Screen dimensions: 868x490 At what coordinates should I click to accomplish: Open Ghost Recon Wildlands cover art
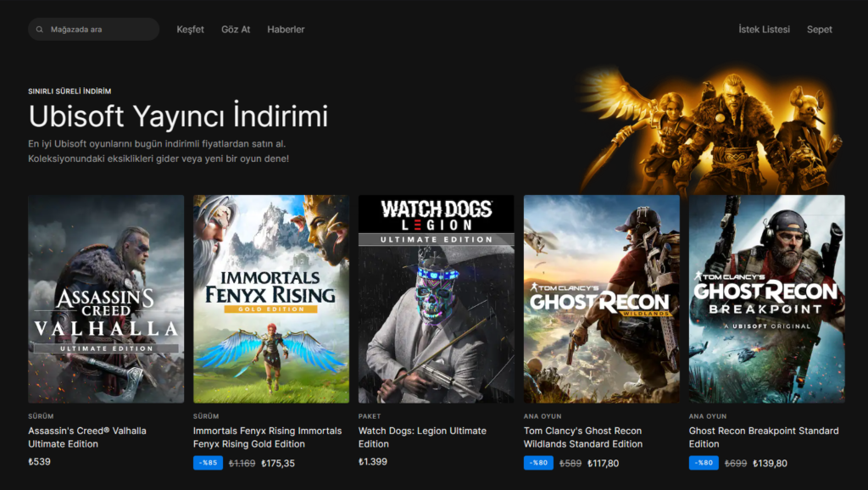602,299
